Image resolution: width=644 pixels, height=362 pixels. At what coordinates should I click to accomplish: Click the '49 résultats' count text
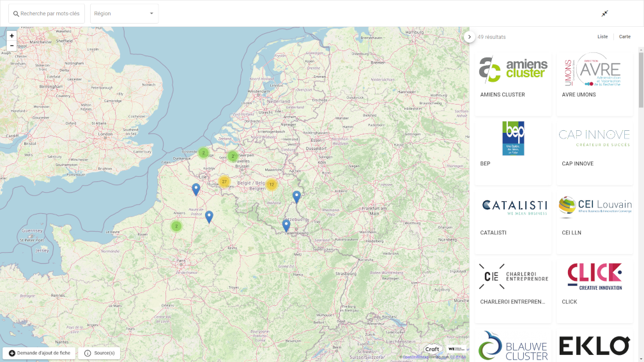492,37
